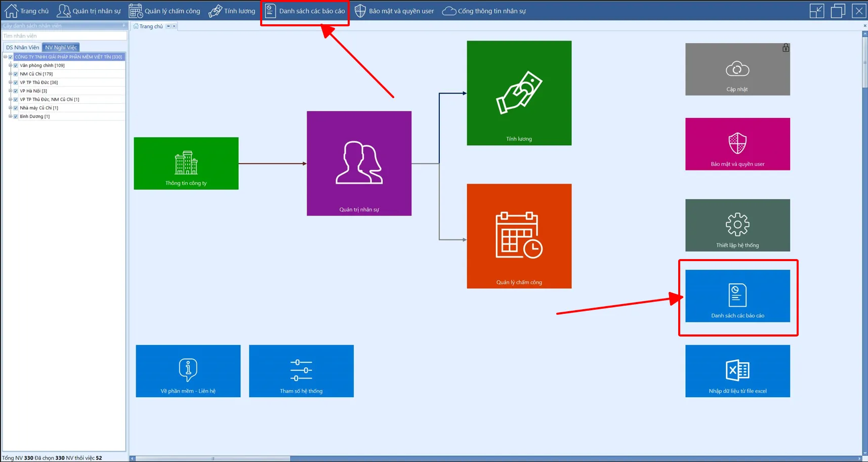Open Quản trị nhân sự in the top menu
868x462 pixels.
coord(89,11)
